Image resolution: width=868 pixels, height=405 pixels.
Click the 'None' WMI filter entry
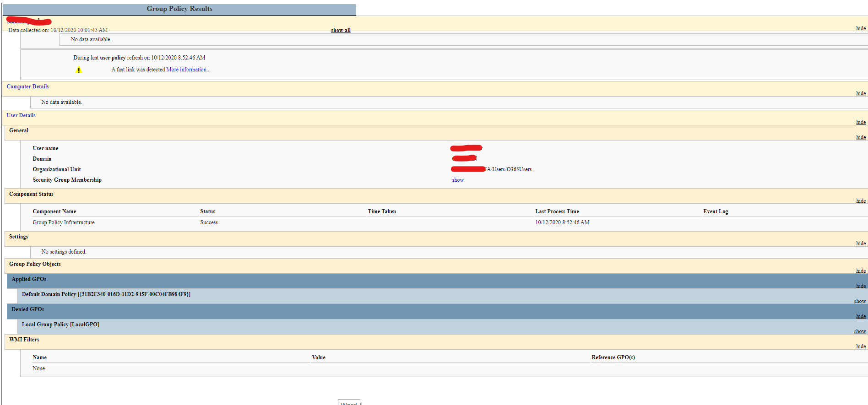point(38,368)
